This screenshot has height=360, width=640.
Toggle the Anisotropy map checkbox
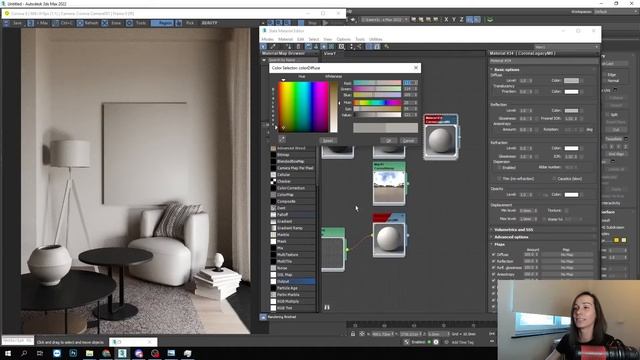(493, 274)
